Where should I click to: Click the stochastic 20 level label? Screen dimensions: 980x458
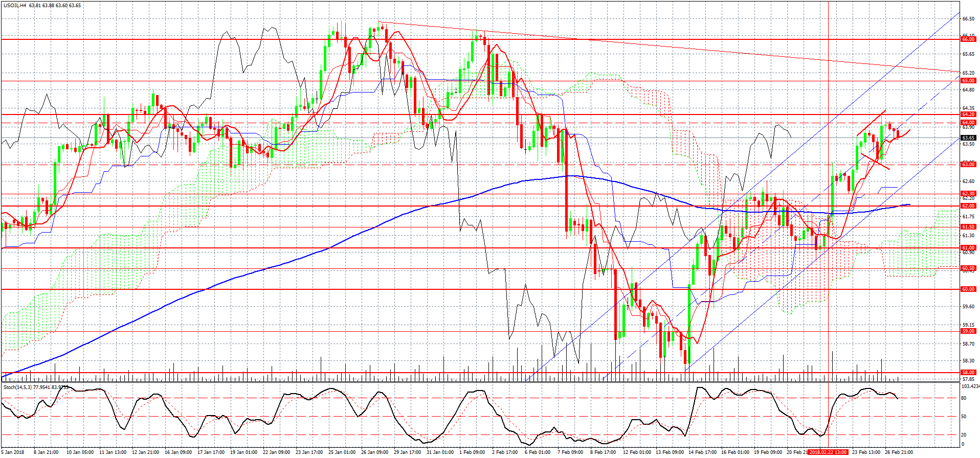coord(964,435)
